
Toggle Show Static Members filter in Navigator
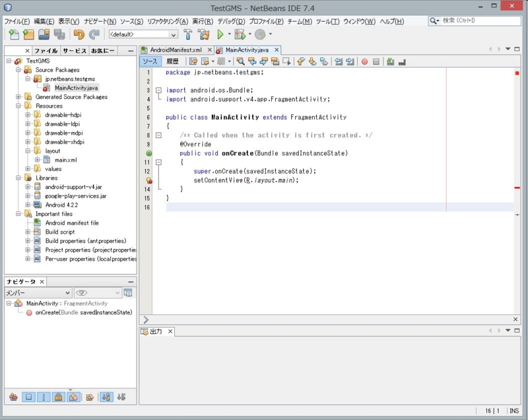click(x=44, y=397)
